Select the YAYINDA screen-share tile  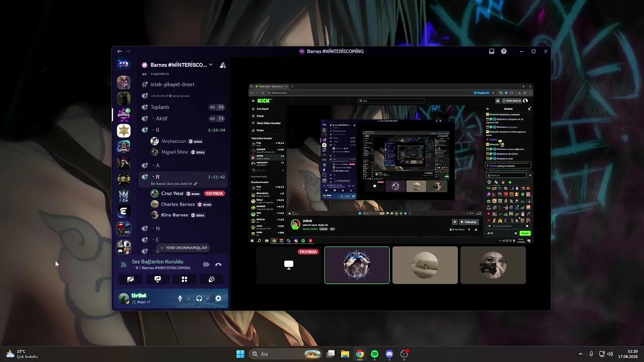(289, 265)
